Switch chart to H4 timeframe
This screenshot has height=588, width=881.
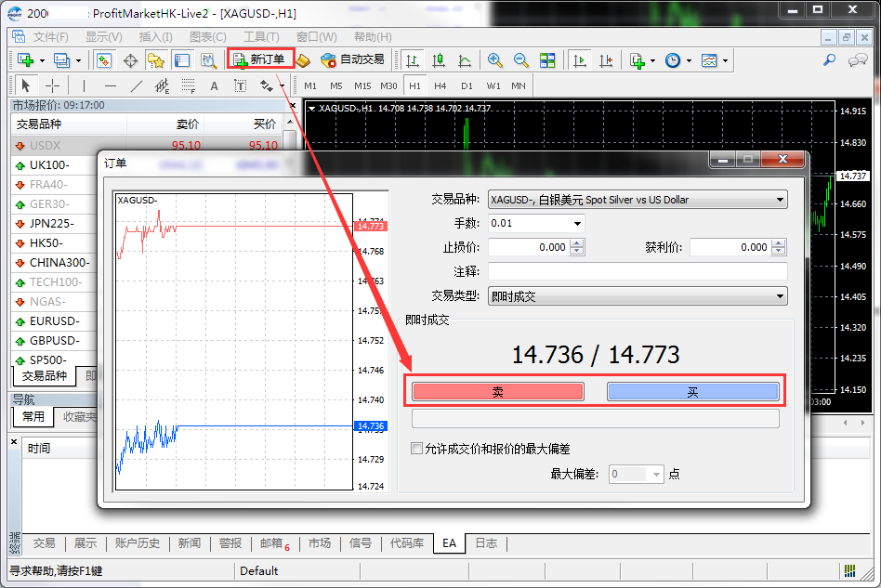tap(440, 85)
